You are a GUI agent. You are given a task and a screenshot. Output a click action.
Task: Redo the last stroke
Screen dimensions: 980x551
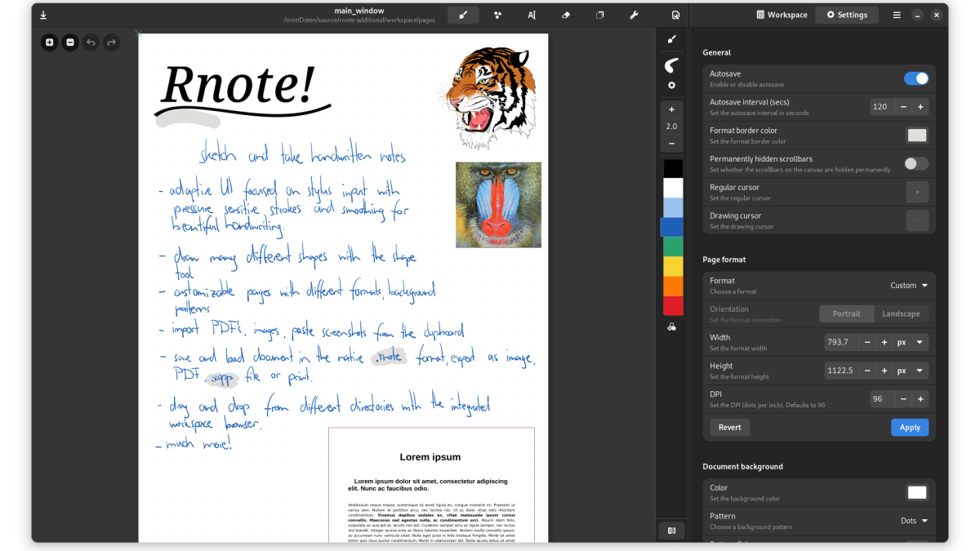(111, 42)
